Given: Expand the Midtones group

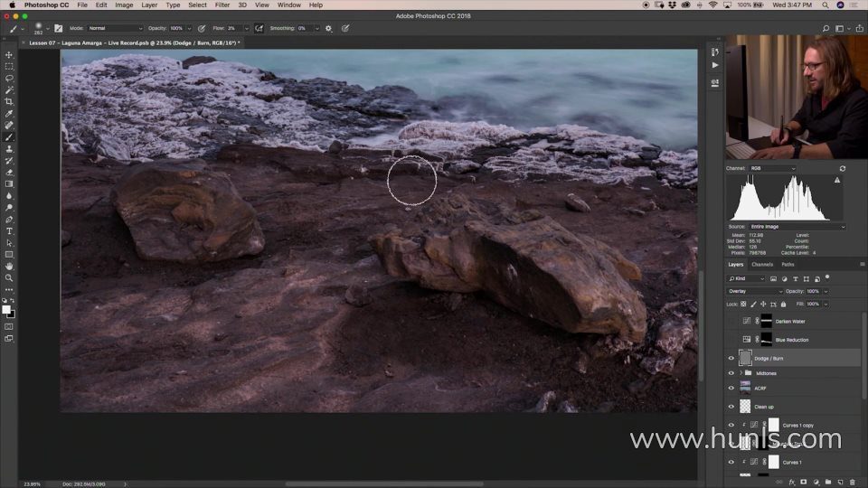Looking at the screenshot, I should click(741, 373).
